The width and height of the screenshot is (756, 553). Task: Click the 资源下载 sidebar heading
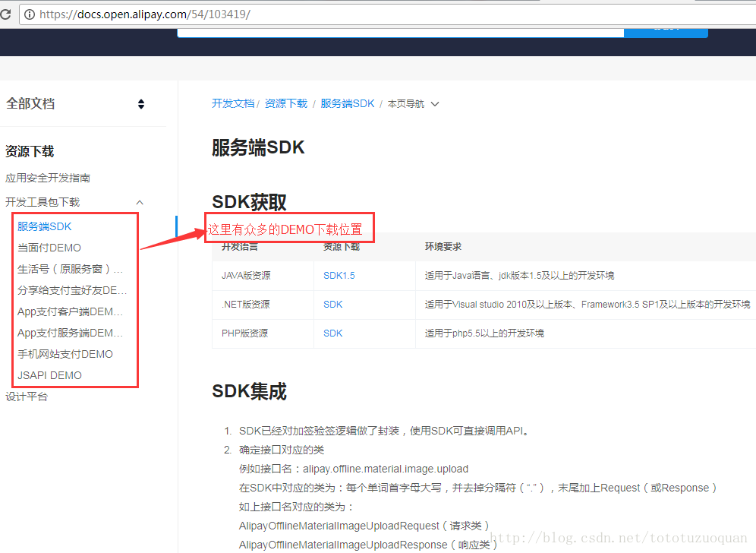click(x=30, y=151)
